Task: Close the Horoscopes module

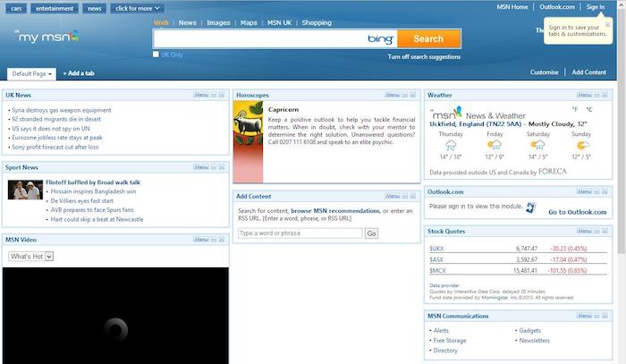Action: click(414, 94)
